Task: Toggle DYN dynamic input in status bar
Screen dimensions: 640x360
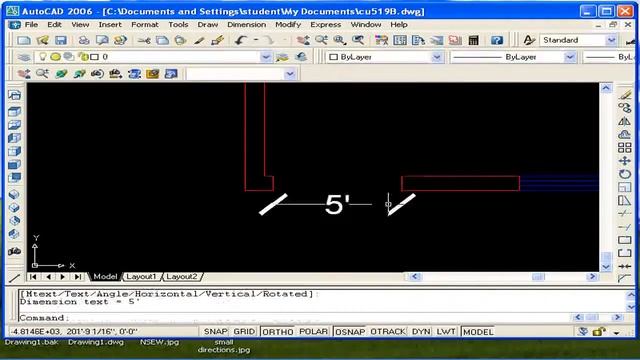Action: 421,331
